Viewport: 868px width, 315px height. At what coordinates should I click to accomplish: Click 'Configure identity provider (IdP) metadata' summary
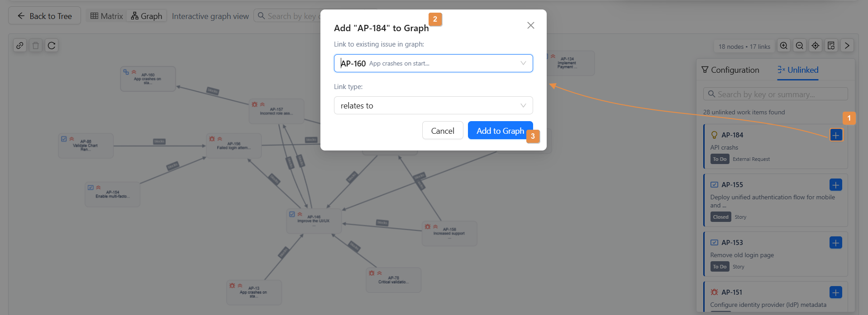(x=768, y=305)
